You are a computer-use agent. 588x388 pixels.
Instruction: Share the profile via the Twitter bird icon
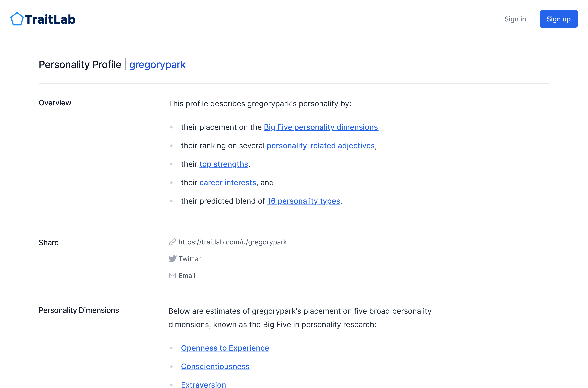[173, 259]
